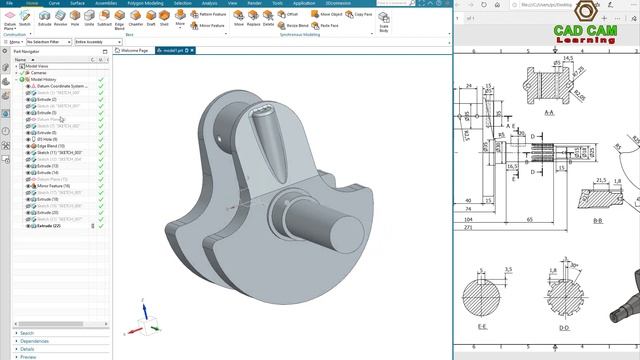Click Mirror Feature in ribbon
Screen dimensions: 640x360
[208, 25]
